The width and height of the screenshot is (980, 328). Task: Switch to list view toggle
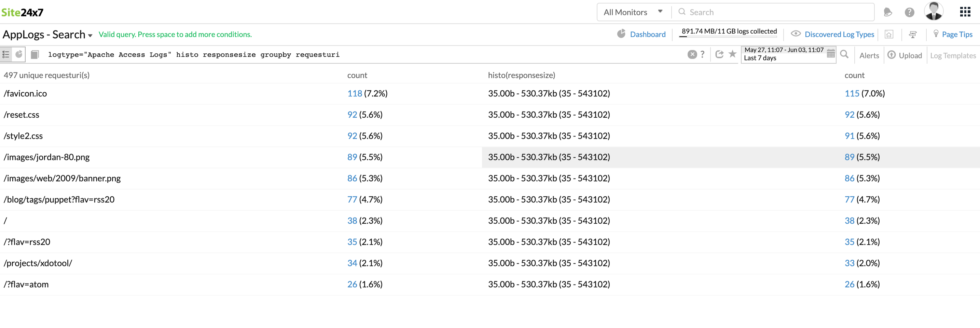tap(6, 54)
